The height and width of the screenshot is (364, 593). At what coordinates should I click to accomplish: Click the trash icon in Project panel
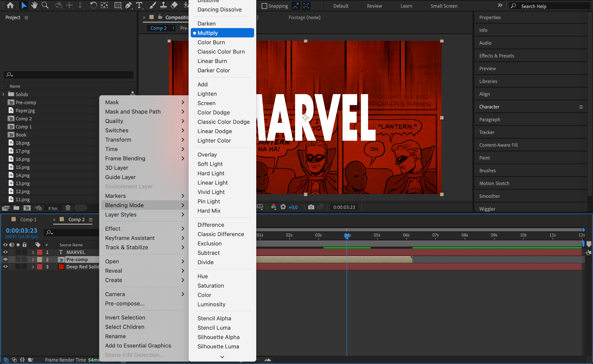coord(68,208)
